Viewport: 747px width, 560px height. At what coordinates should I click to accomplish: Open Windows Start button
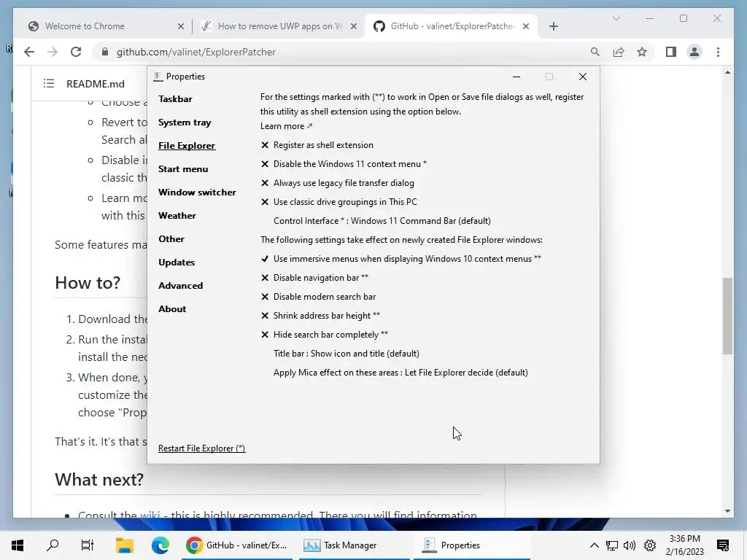coord(18,545)
